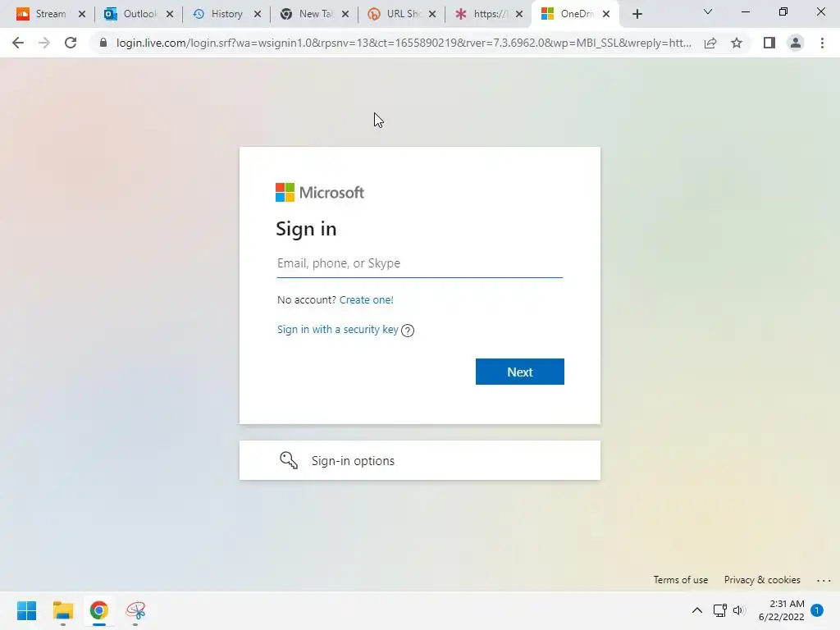This screenshot has height=630, width=840.
Task: View site info via the padlock icon
Action: coord(103,43)
